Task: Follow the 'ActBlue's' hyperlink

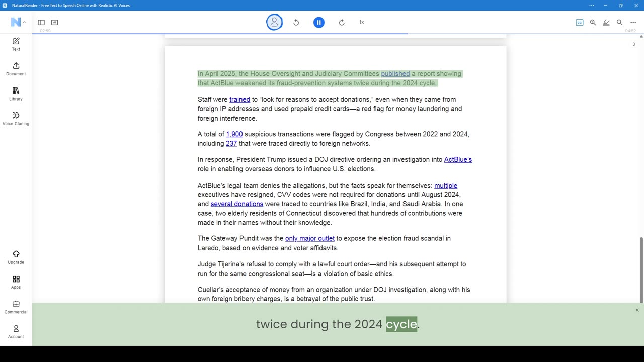Action: [x=458, y=160]
